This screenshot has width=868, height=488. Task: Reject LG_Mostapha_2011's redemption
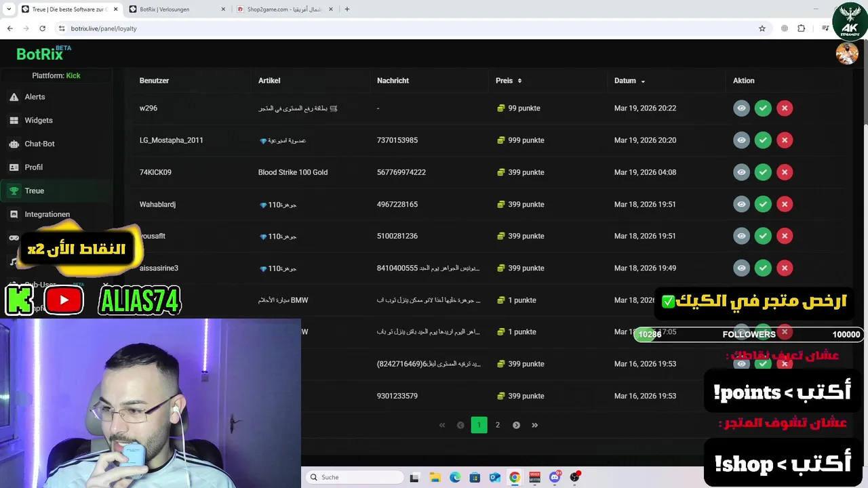tap(785, 140)
